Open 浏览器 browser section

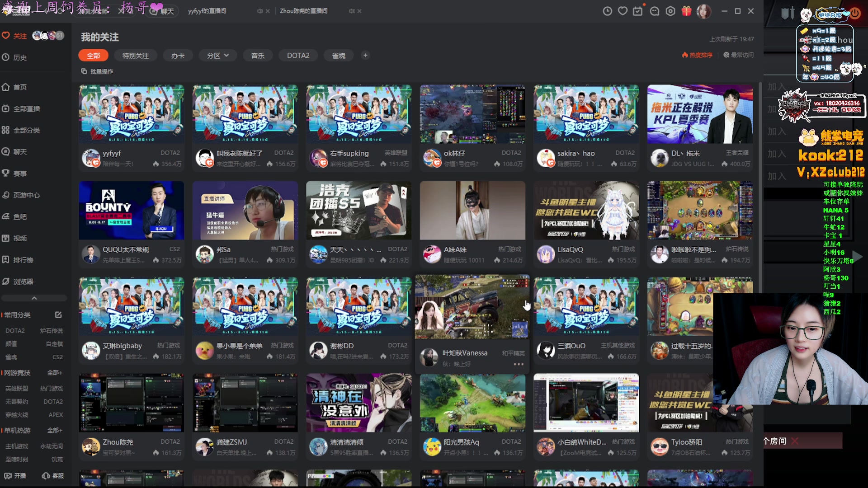[x=18, y=282]
